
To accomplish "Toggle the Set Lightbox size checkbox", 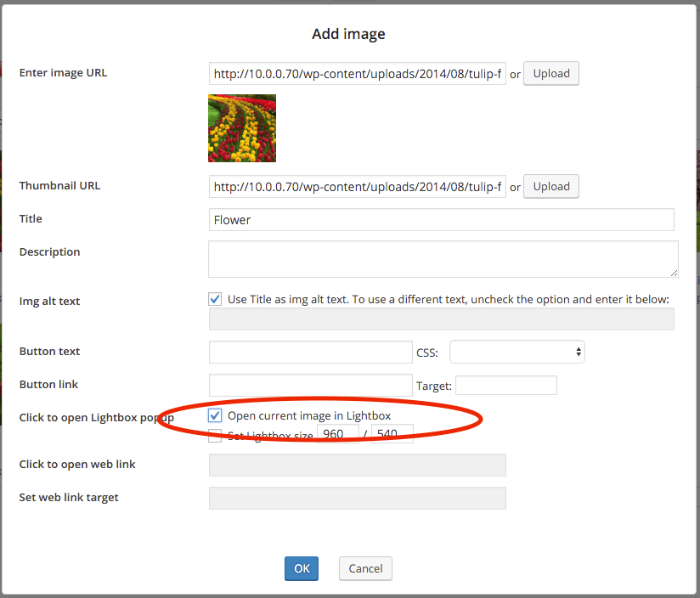I will 215,435.
